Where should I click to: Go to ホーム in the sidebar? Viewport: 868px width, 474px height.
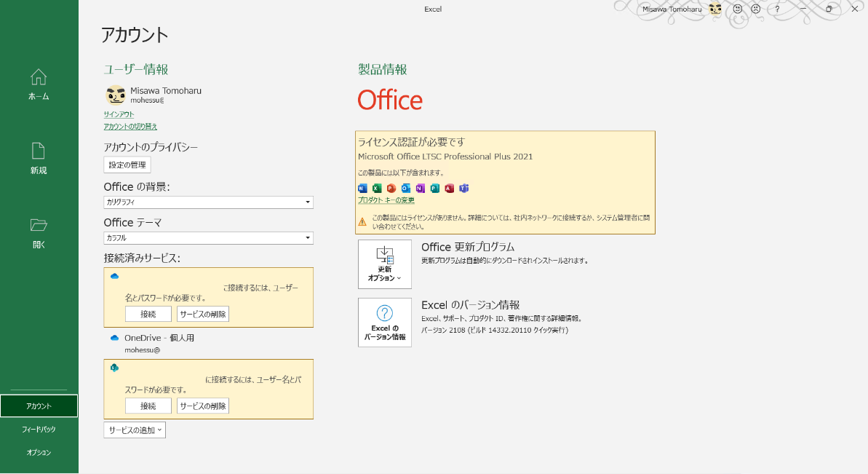(39, 84)
